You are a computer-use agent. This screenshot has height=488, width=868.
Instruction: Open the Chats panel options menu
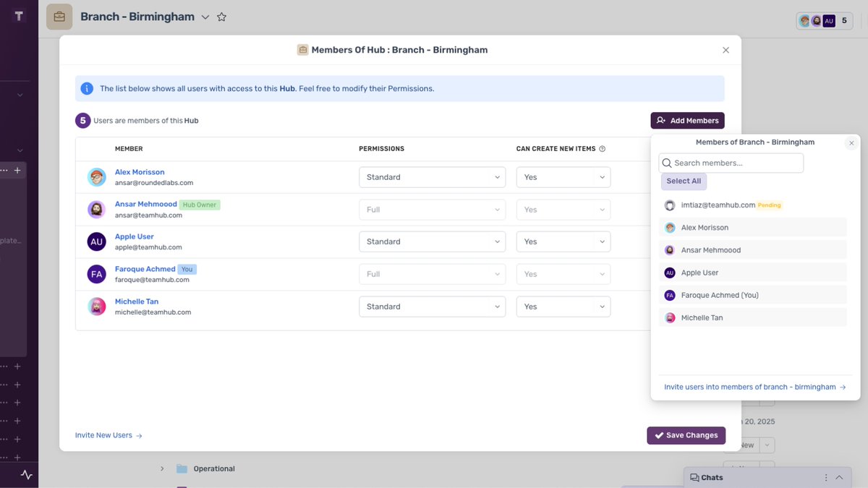[826, 478]
